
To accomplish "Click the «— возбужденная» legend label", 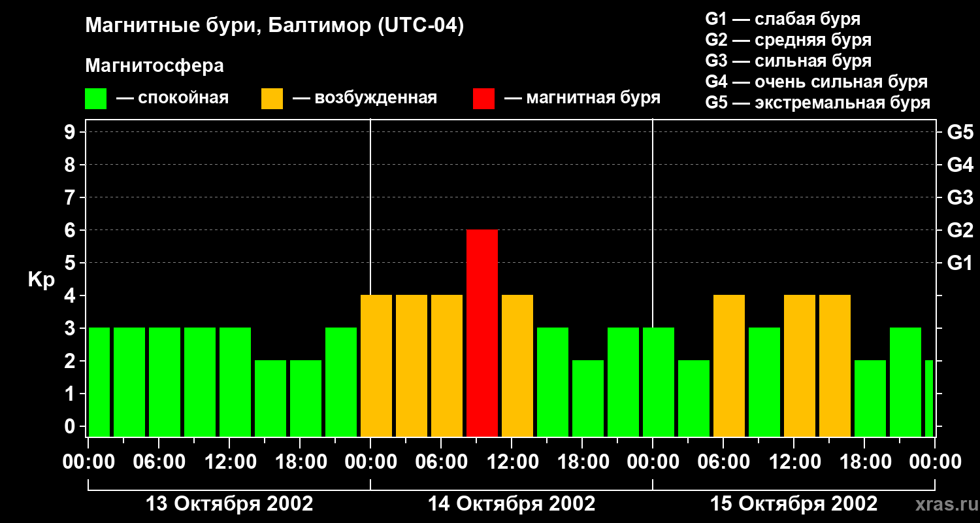I will (x=365, y=99).
